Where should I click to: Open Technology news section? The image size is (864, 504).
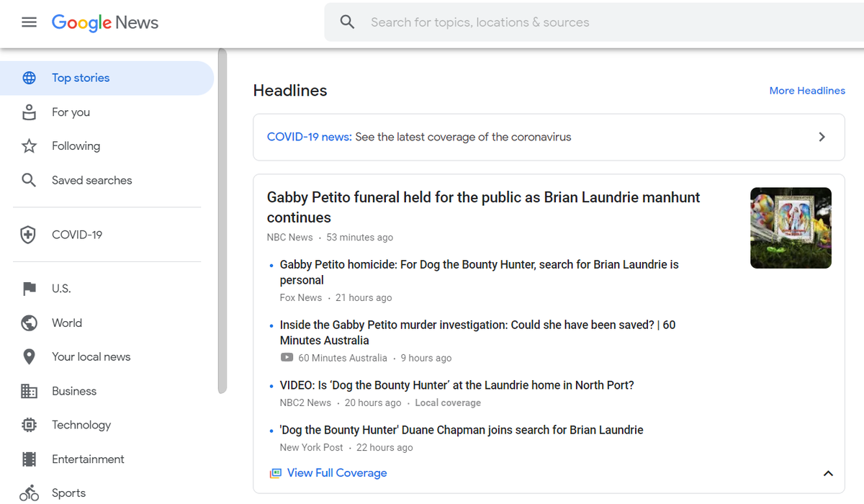pos(107,425)
